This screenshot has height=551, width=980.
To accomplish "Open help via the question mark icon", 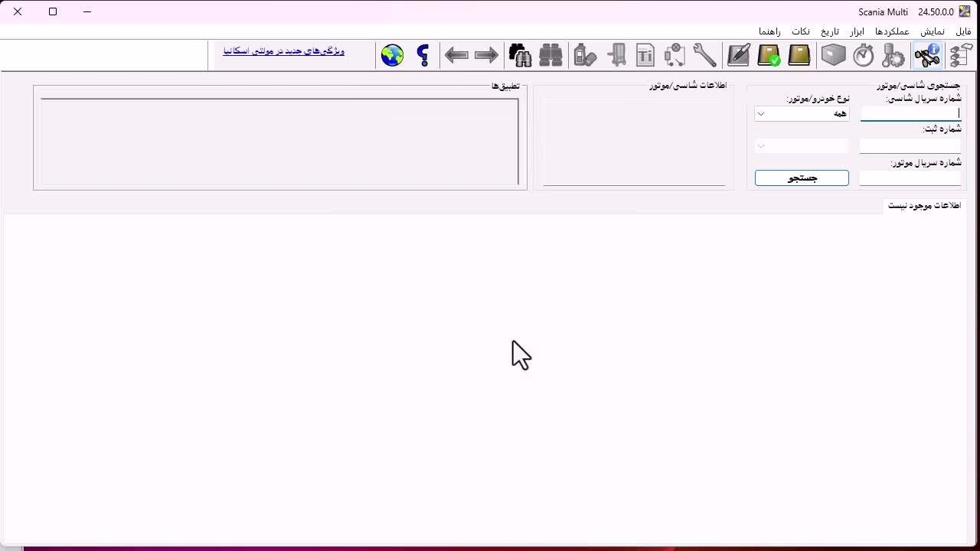I will click(x=423, y=55).
